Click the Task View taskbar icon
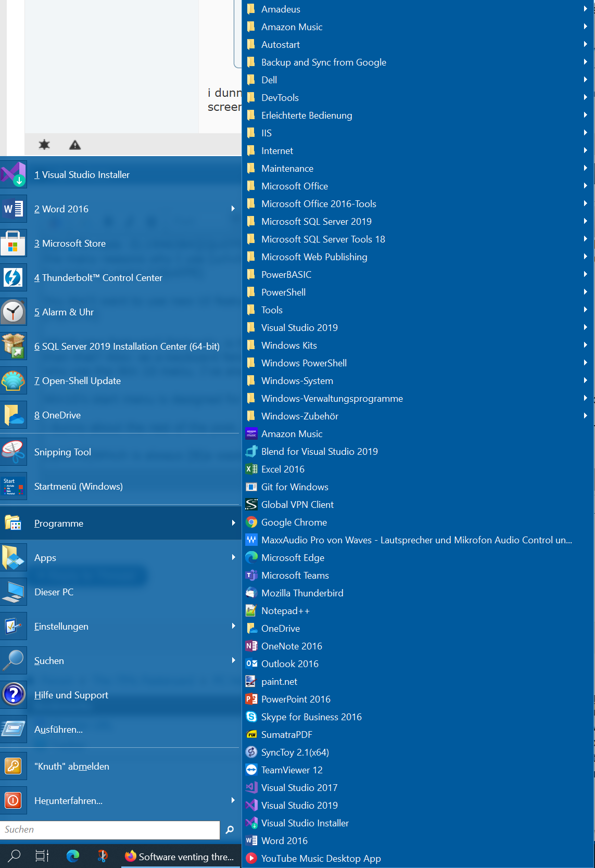595x868 pixels. [42, 856]
